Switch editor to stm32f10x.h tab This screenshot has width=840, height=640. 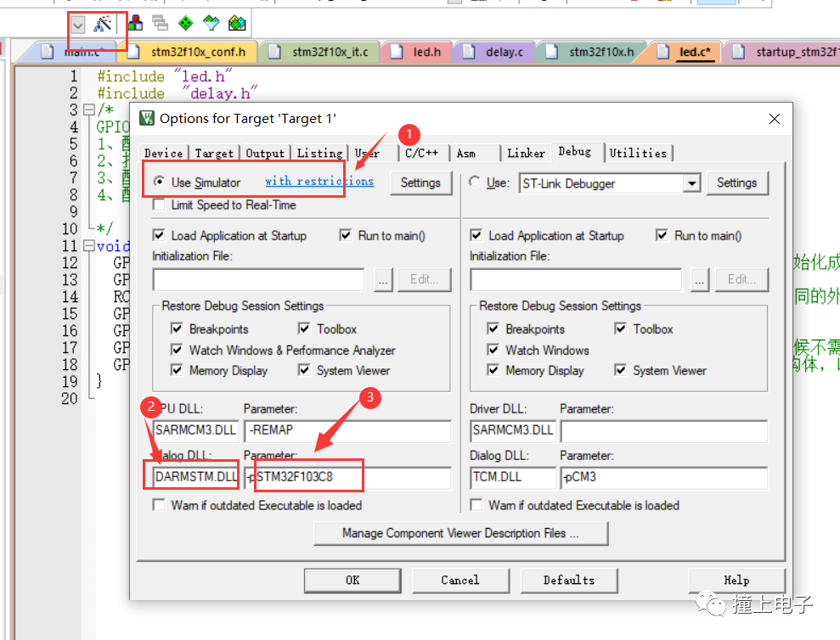point(595,52)
